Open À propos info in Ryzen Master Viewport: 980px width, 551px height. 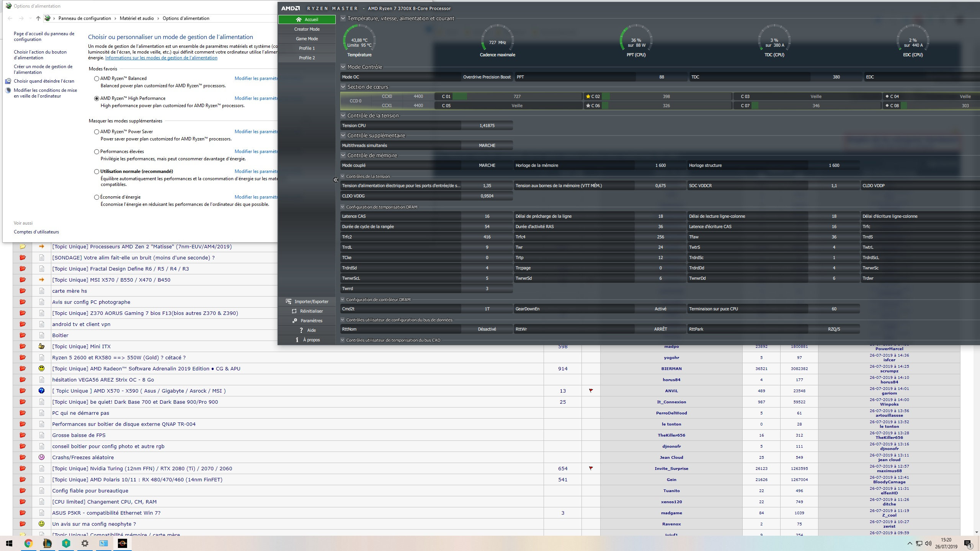point(297,340)
